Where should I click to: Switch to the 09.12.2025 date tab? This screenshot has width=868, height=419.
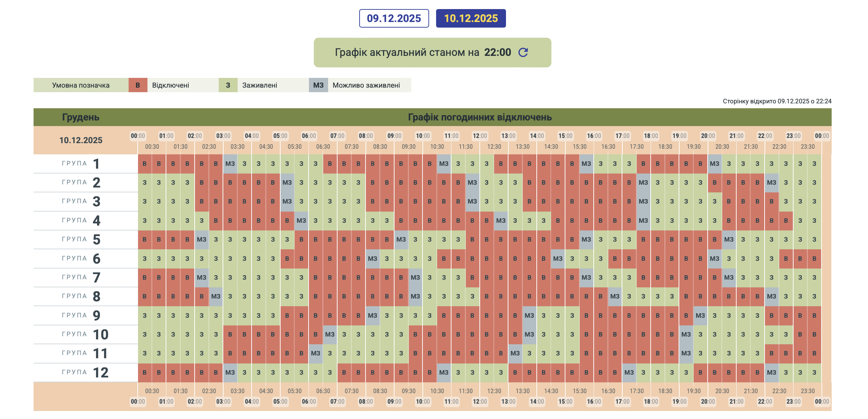[394, 18]
